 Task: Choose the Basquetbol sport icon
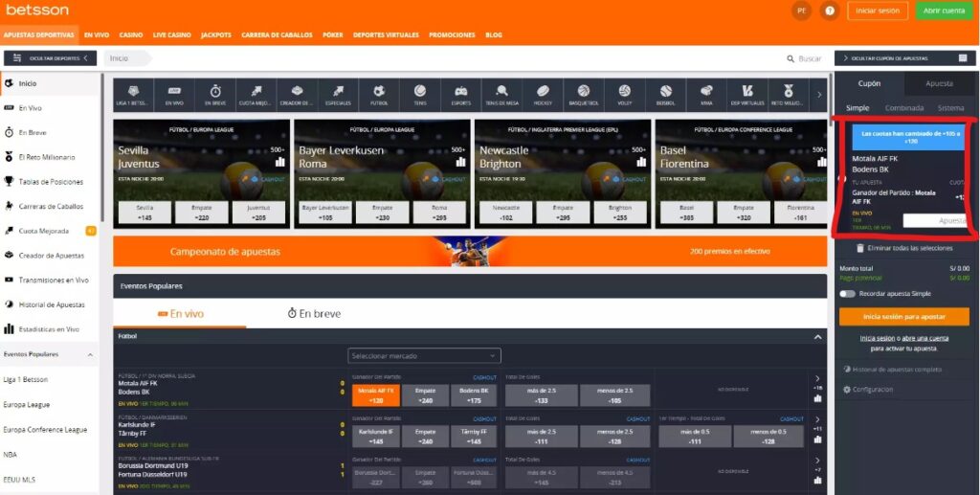583,94
